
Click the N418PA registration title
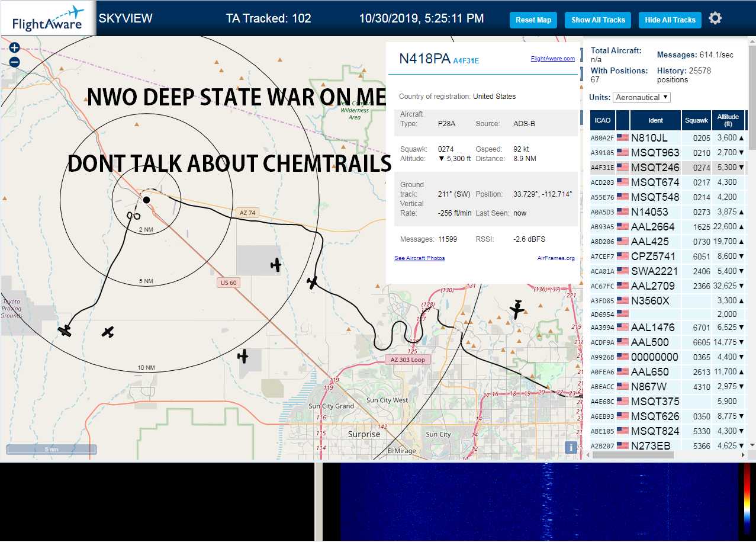(424, 59)
